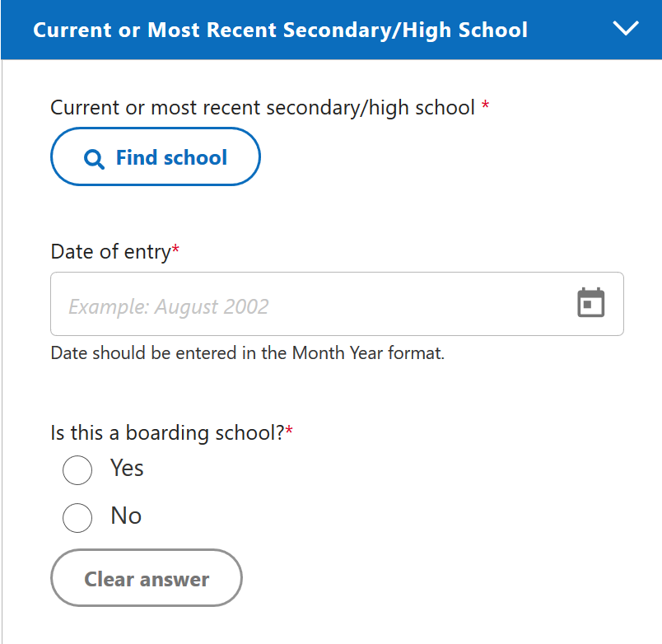Click the magnifying glass search icon

click(95, 158)
